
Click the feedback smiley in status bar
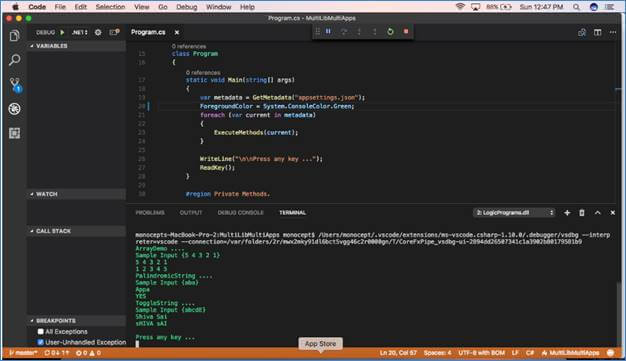tap(610, 353)
